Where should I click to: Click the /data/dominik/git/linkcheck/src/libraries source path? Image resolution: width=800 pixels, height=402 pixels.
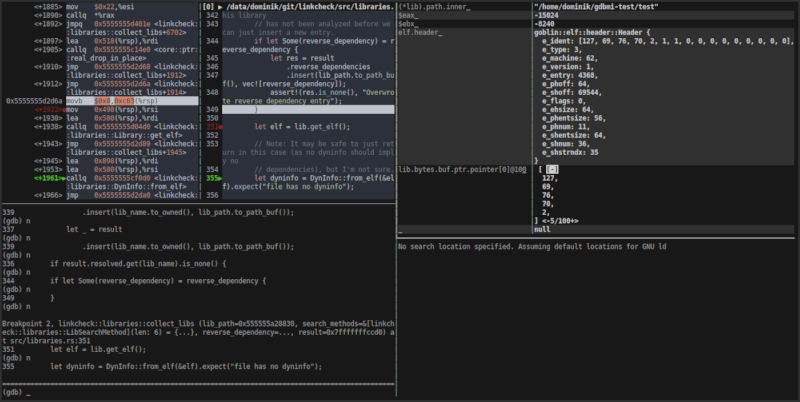(x=310, y=7)
